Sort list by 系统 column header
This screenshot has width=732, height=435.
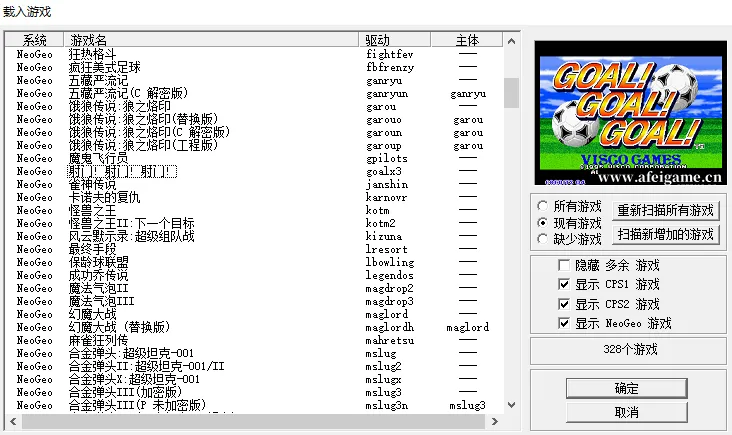click(x=35, y=39)
